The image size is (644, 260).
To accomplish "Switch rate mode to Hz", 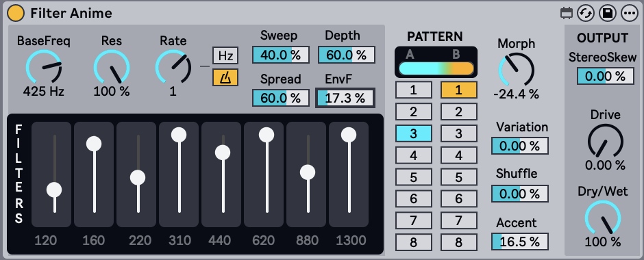I will 225,56.
